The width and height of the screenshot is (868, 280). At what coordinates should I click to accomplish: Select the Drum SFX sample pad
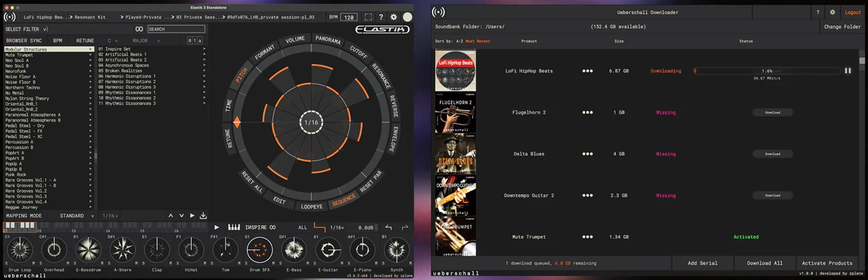coord(259,251)
